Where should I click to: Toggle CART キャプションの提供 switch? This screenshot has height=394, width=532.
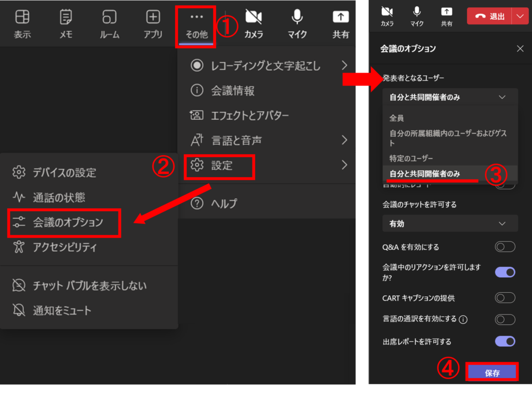coord(505,298)
